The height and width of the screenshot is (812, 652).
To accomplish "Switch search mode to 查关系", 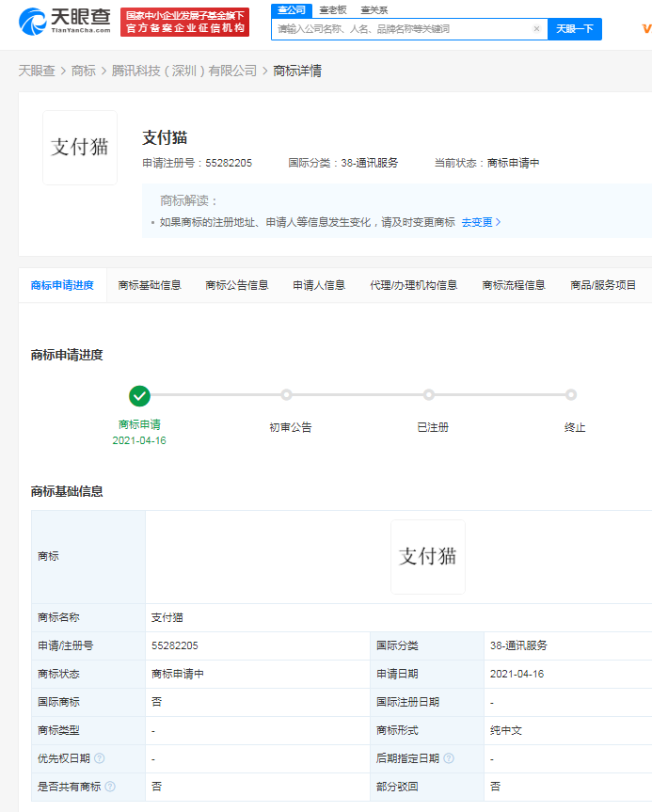I will 374,9.
